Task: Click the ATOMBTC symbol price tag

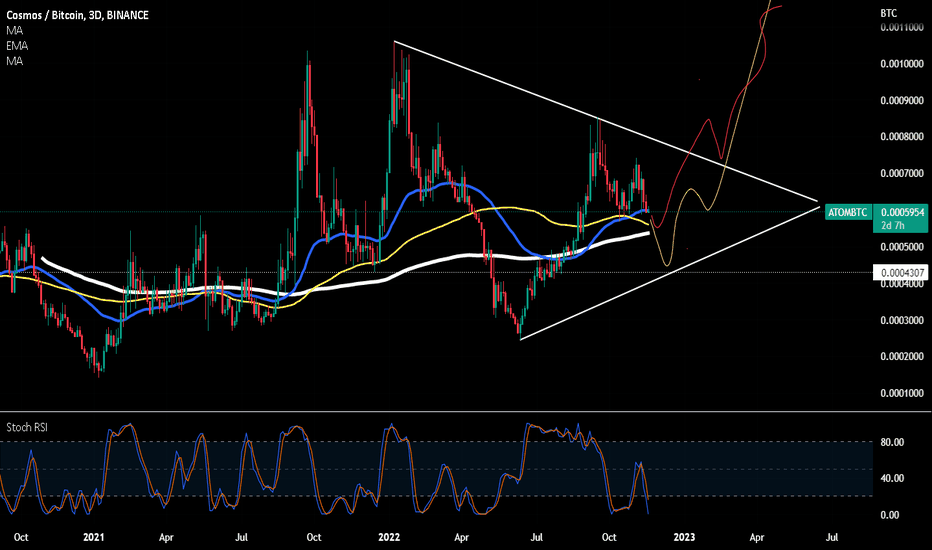Action: point(848,212)
